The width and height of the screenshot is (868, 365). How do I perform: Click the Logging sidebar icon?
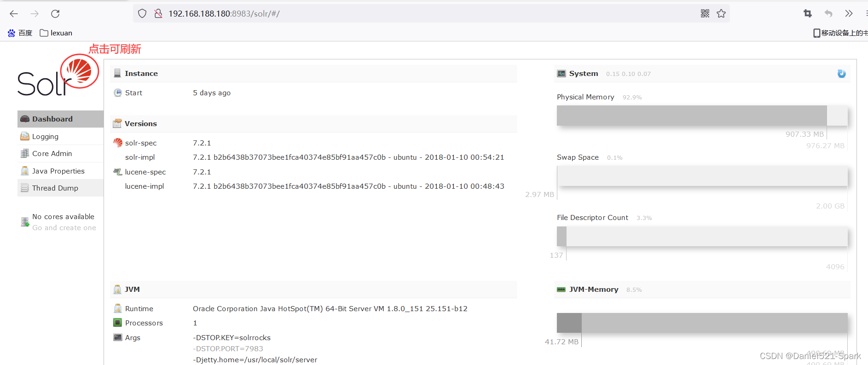coord(25,136)
